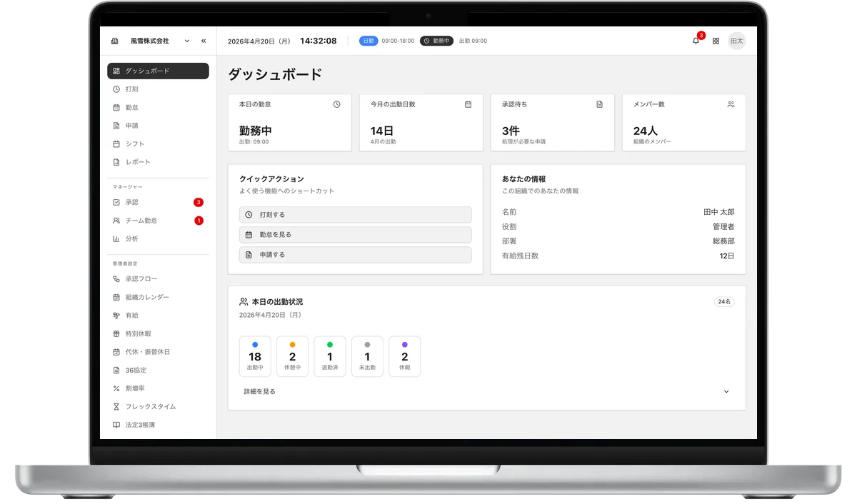Open 36協定 settings
Screen dimensions: 857x504
[x=158, y=371]
